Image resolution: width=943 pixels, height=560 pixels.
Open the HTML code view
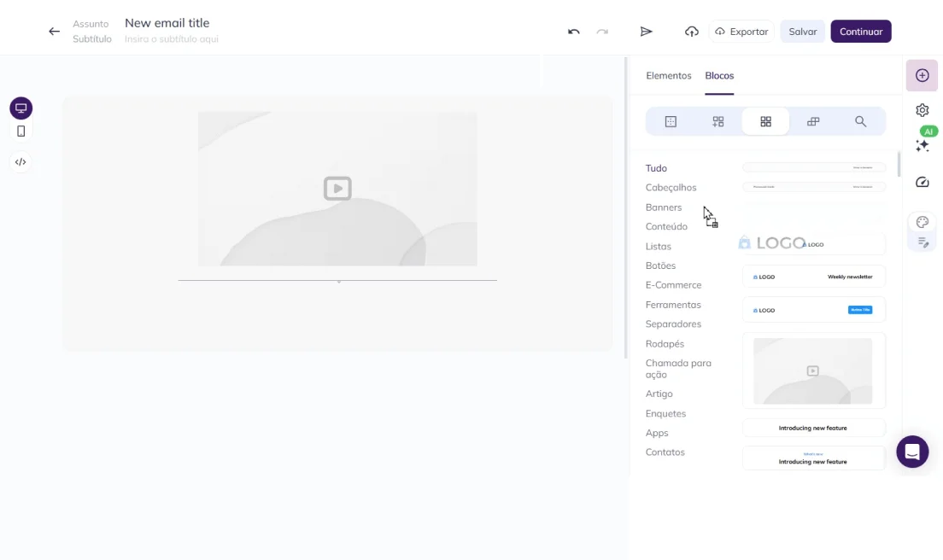point(20,162)
